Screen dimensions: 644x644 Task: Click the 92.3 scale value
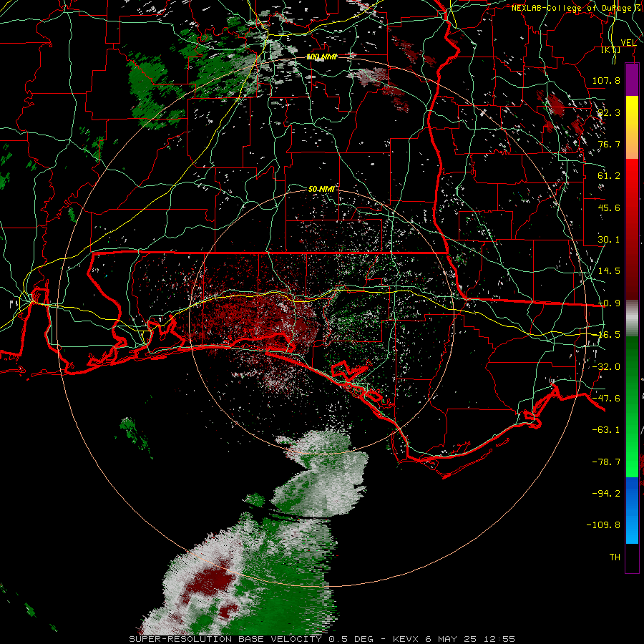609,112
